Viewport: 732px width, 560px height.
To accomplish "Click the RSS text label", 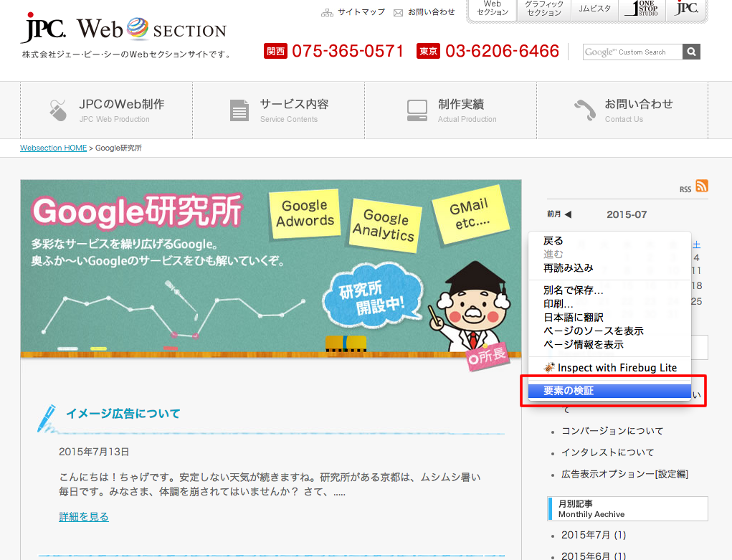I will (x=685, y=189).
